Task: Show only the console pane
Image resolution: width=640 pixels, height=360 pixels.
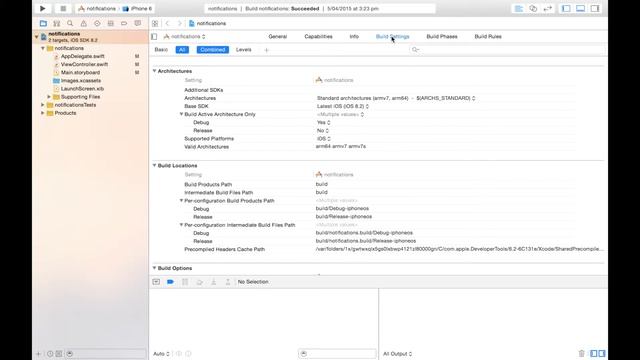Action: [x=602, y=353]
